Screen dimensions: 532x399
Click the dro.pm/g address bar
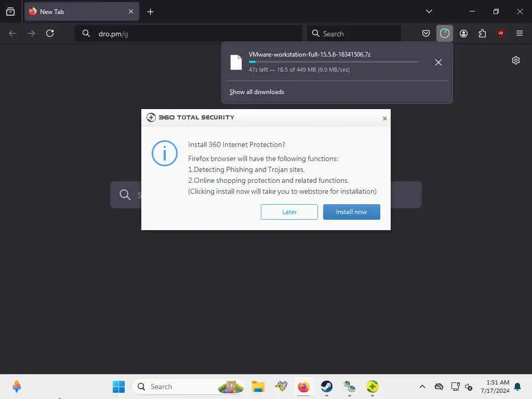tap(189, 34)
